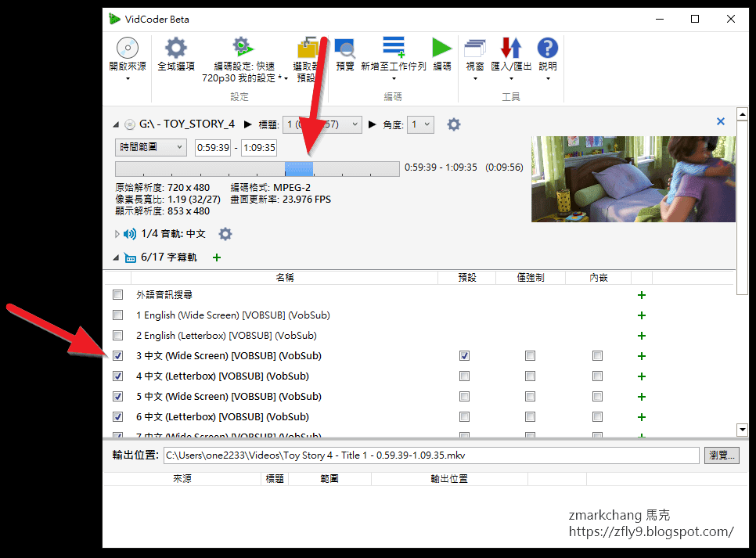
Task: Enable the '1 English (Wide Screen)' subtitle checkbox
Action: [117, 315]
